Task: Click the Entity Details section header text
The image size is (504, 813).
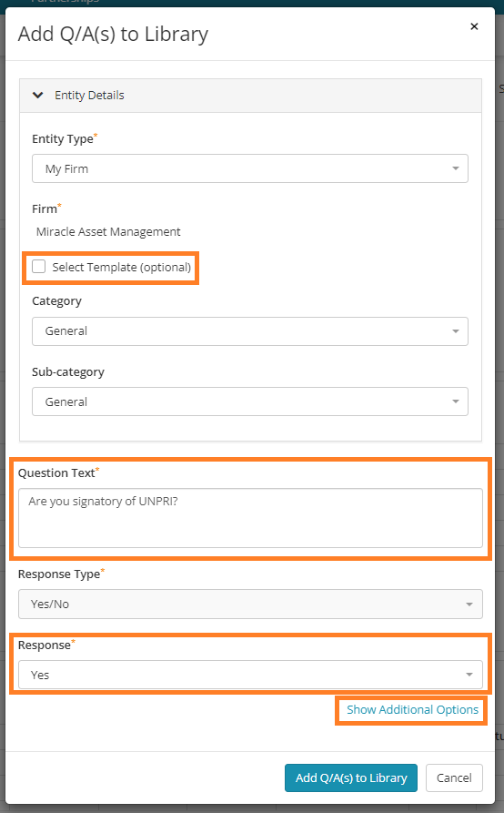Action: (90, 96)
